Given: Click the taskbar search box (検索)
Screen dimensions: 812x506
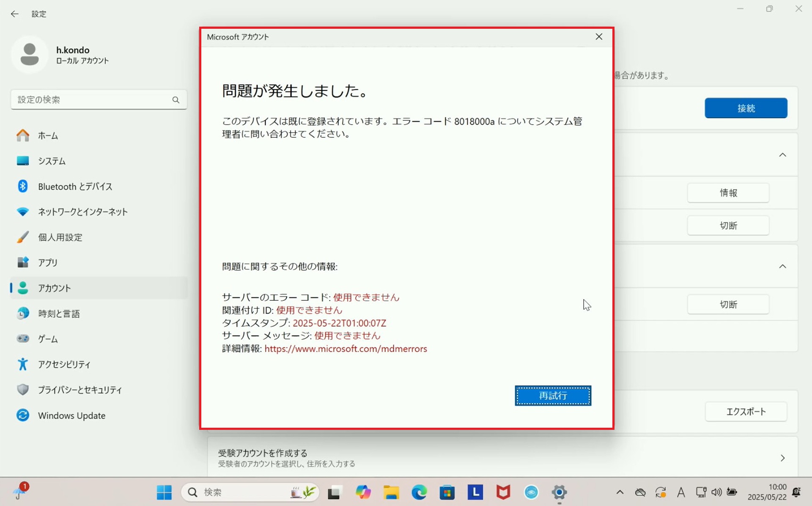Looking at the screenshot, I should 250,492.
